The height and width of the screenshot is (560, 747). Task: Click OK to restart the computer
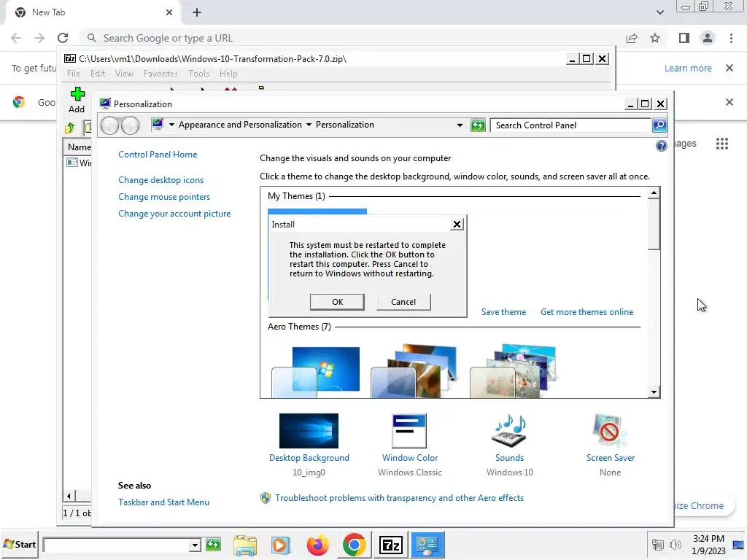(x=337, y=302)
